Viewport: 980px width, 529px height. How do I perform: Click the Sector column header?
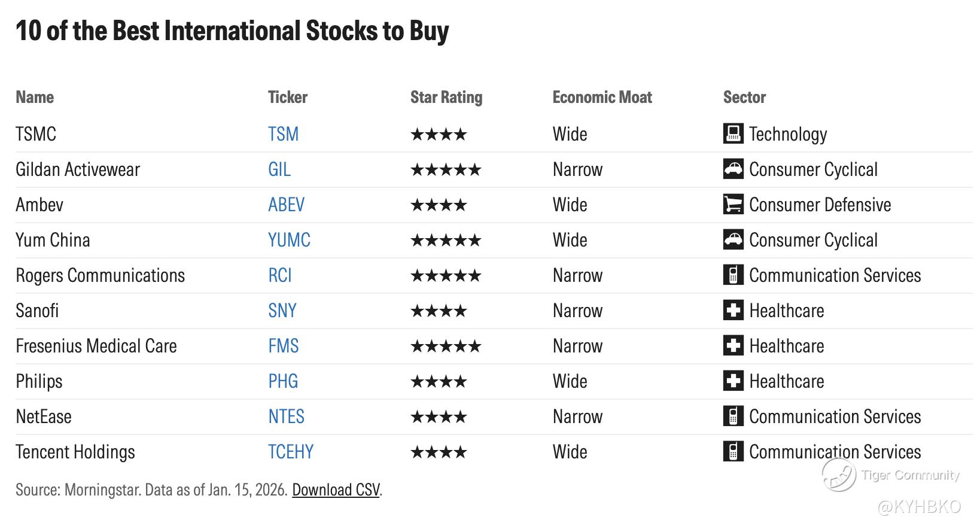coord(744,98)
